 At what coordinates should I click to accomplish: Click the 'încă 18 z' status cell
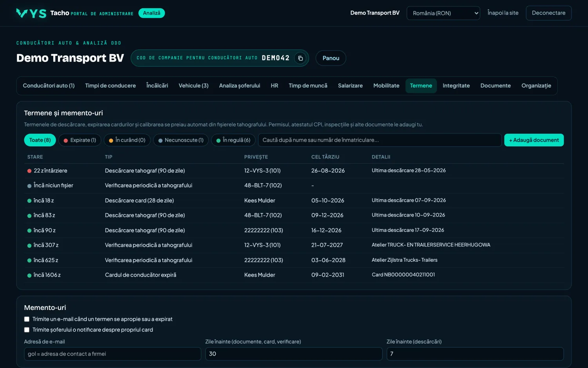tap(41, 200)
